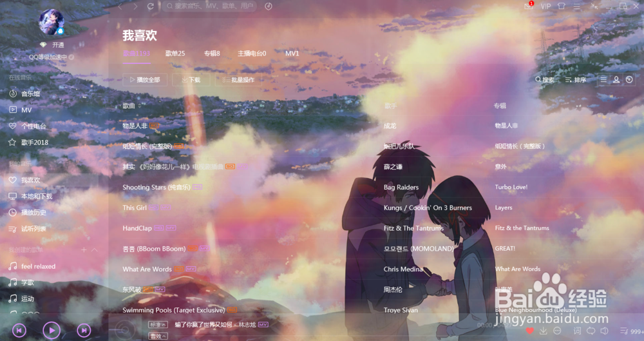Click the play button
The image size is (644, 341).
[52, 330]
